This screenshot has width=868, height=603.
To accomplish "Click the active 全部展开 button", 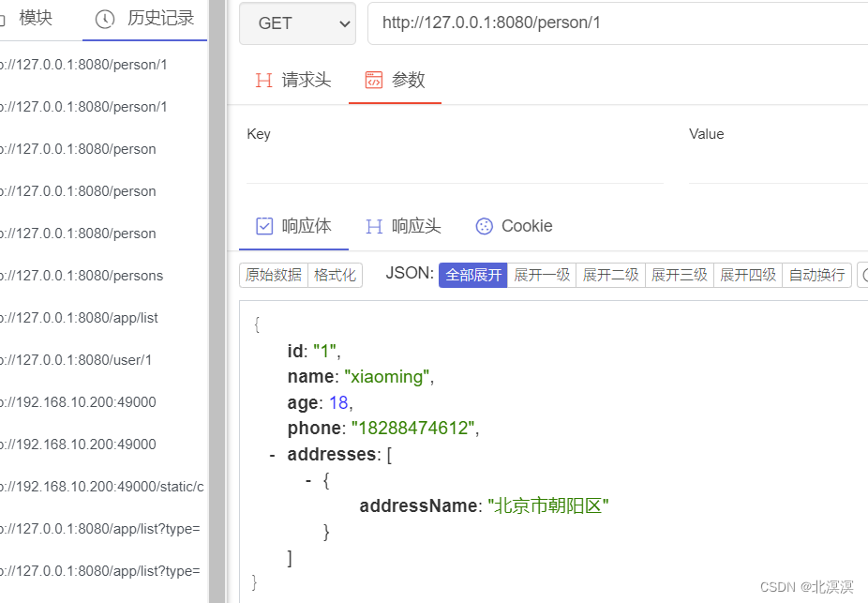I will coord(472,275).
